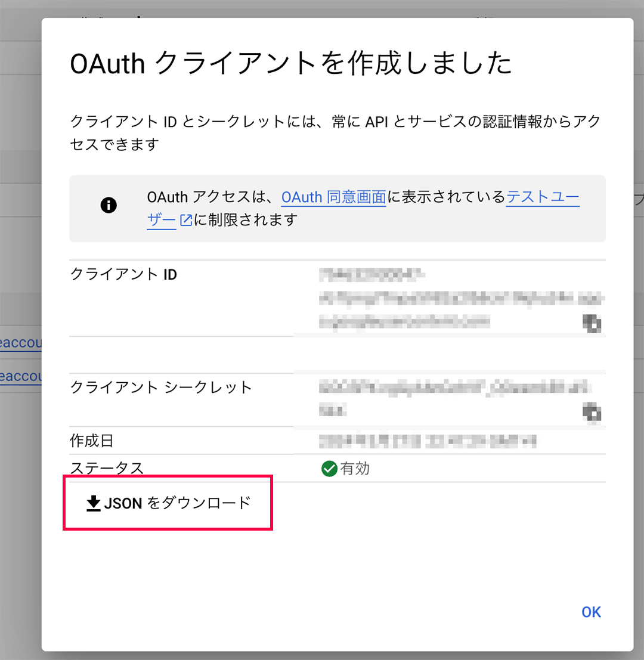Click the external link icon after ザー

click(x=185, y=220)
